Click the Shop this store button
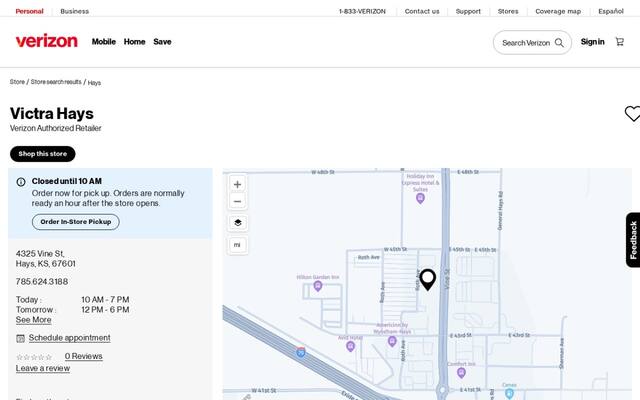 (42, 154)
